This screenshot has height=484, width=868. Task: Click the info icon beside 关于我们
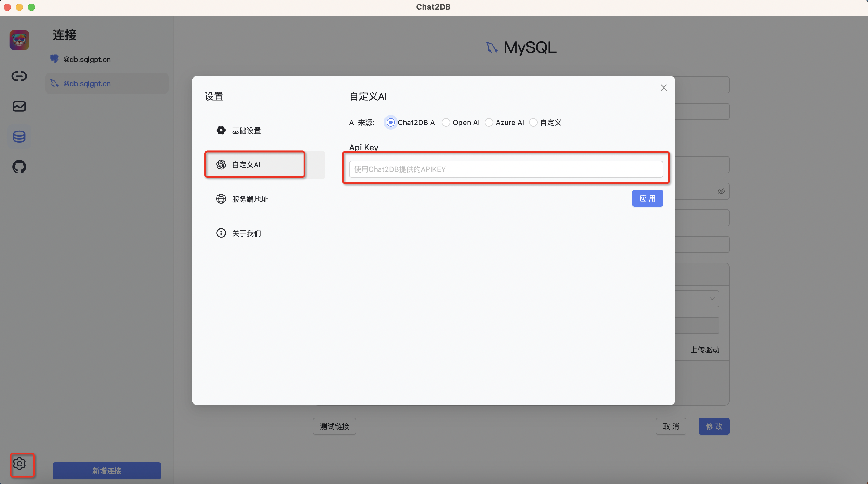221,233
